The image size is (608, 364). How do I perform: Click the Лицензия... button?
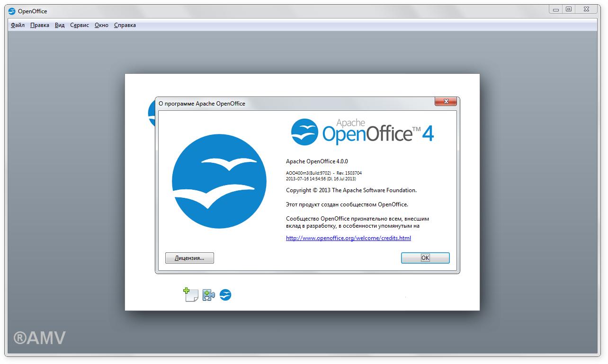(x=189, y=258)
